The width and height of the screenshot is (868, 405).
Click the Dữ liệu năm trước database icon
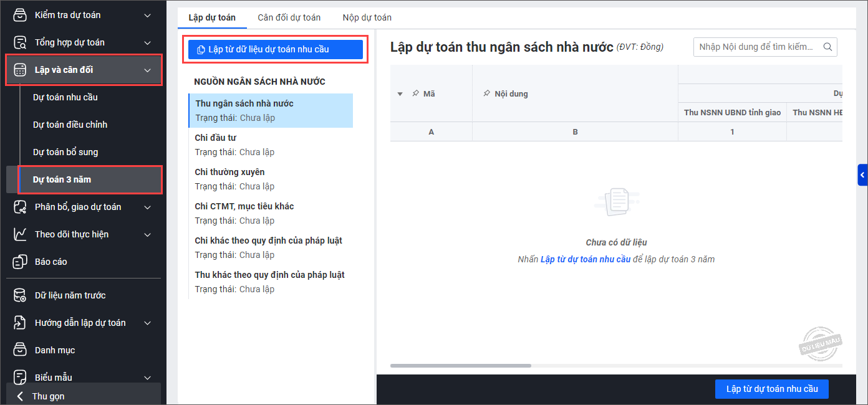pyautogui.click(x=21, y=295)
